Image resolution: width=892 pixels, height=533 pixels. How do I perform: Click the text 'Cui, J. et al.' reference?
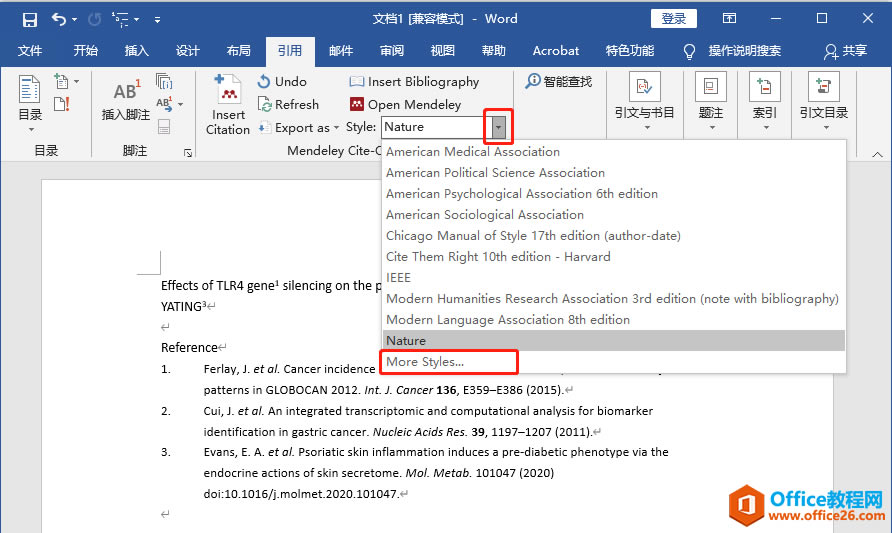(234, 411)
